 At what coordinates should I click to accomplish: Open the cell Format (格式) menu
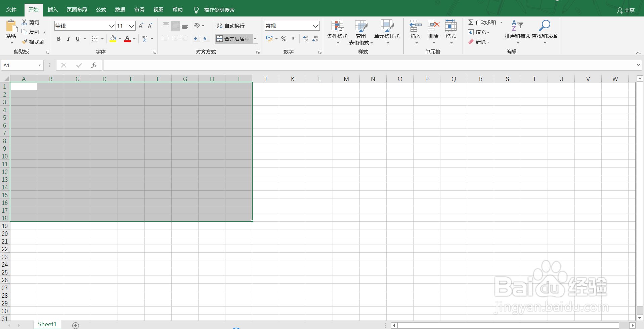451,32
